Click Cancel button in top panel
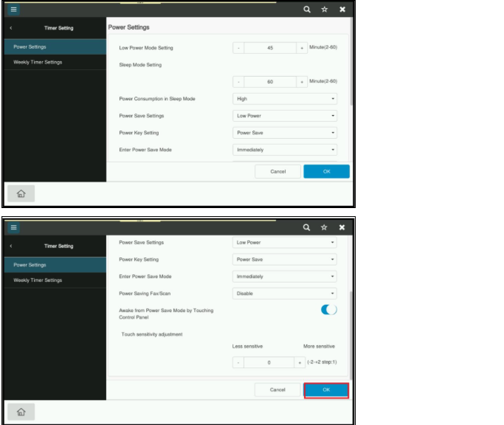504x425 pixels. [278, 171]
